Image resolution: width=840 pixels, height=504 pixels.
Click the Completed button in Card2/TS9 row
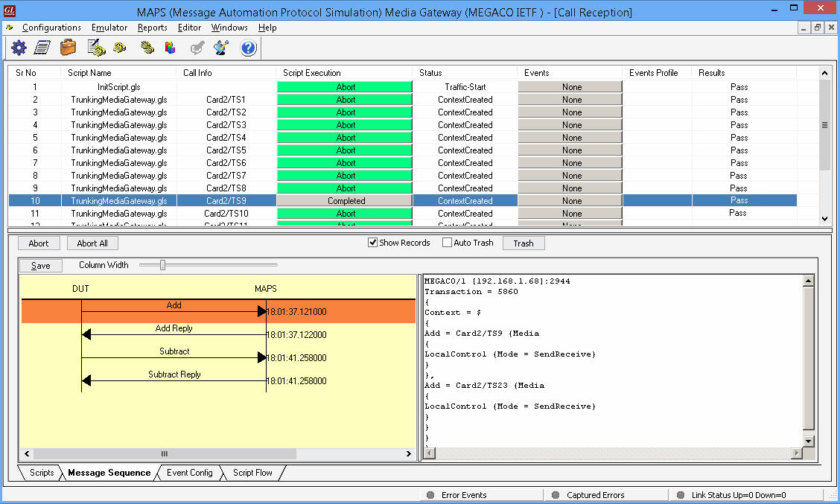click(345, 201)
